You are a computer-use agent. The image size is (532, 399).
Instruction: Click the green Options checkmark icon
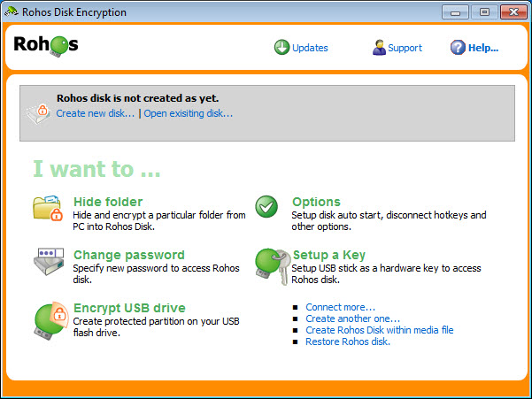point(266,207)
